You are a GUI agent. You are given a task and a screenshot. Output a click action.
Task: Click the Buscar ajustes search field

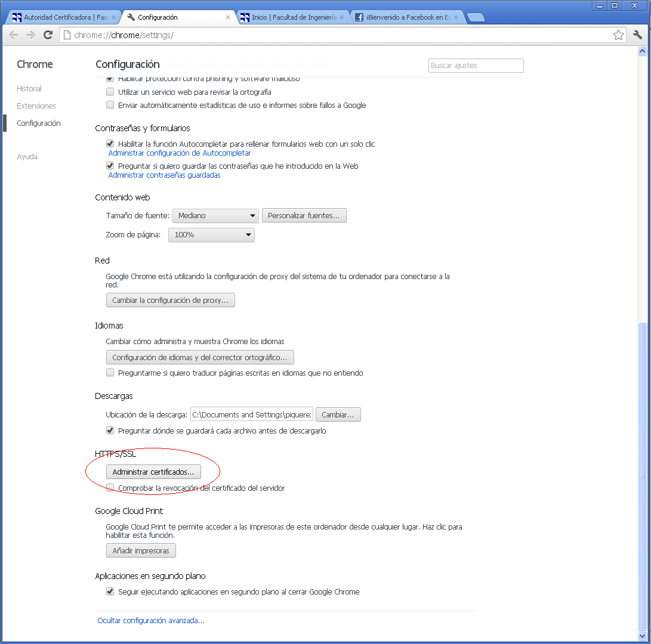[x=476, y=66]
